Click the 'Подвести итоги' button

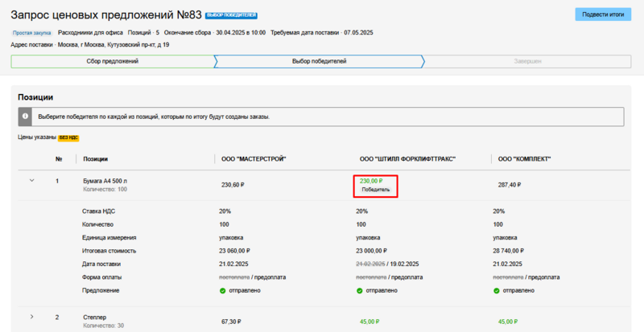tap(603, 14)
